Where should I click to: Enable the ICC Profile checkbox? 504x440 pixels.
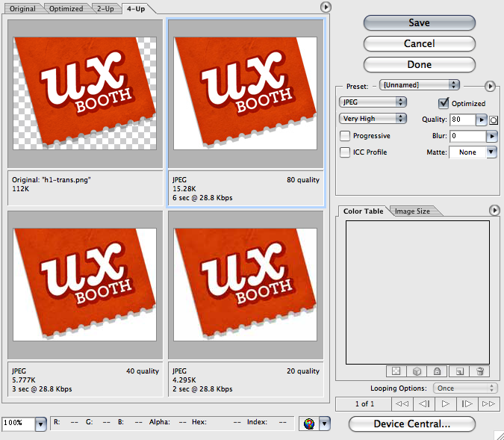tap(345, 152)
